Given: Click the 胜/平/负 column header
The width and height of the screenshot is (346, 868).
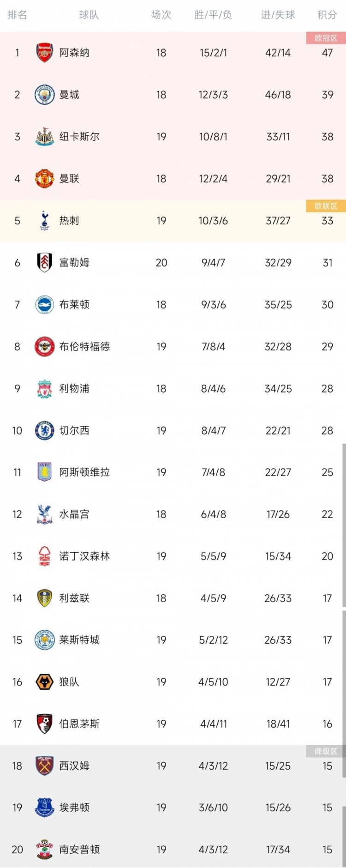Looking at the screenshot, I should click(213, 15).
